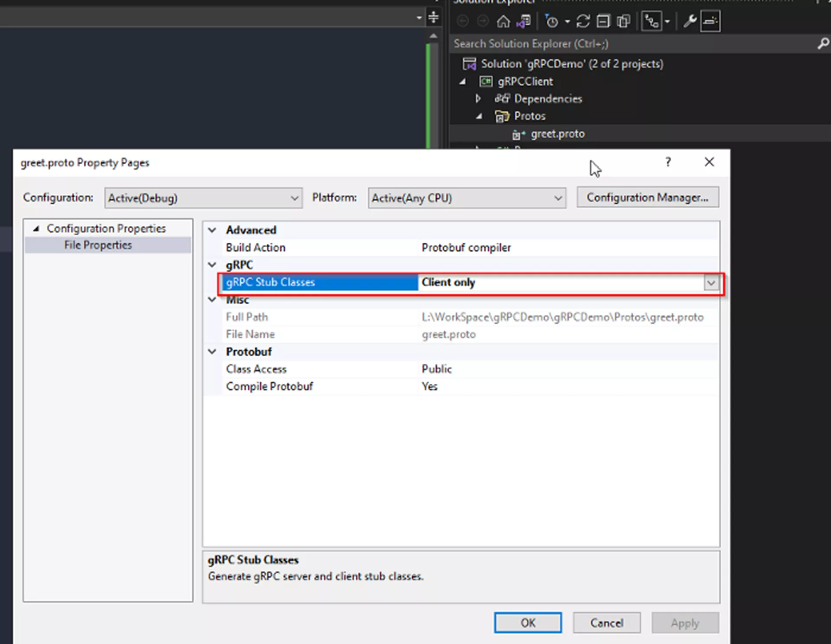Collapse Configuration Properties tree node

pos(36,228)
